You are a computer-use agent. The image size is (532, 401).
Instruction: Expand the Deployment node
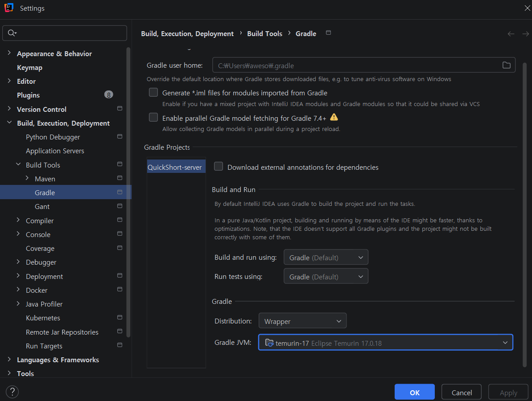tap(18, 276)
